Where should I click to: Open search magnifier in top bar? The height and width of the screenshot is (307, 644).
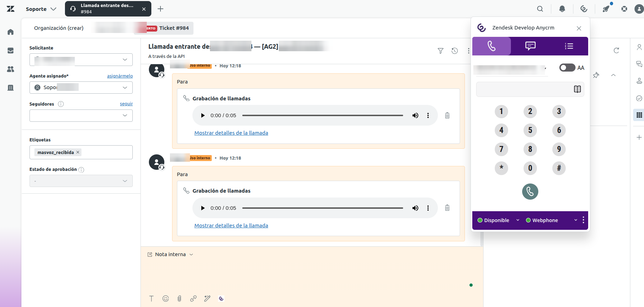(540, 9)
